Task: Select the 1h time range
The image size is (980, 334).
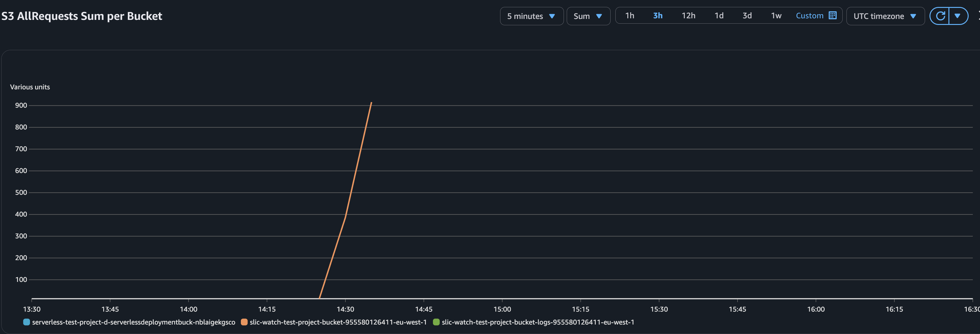Action: point(630,15)
